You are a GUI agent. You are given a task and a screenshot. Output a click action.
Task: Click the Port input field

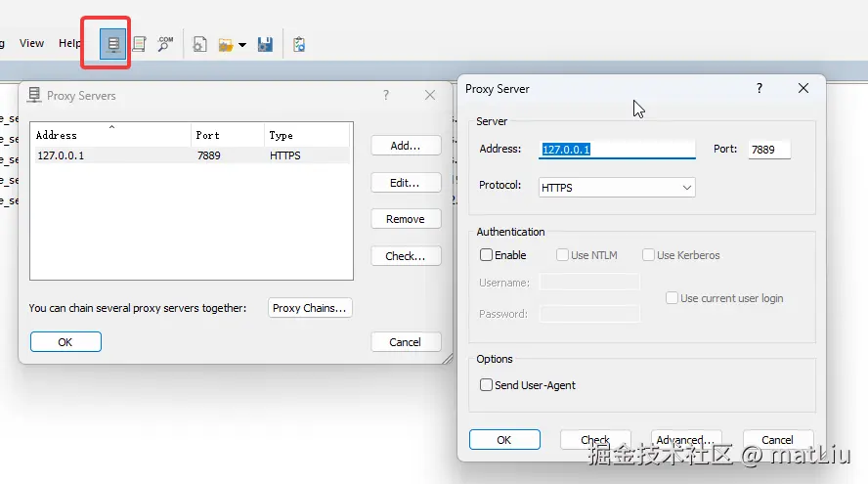point(769,150)
